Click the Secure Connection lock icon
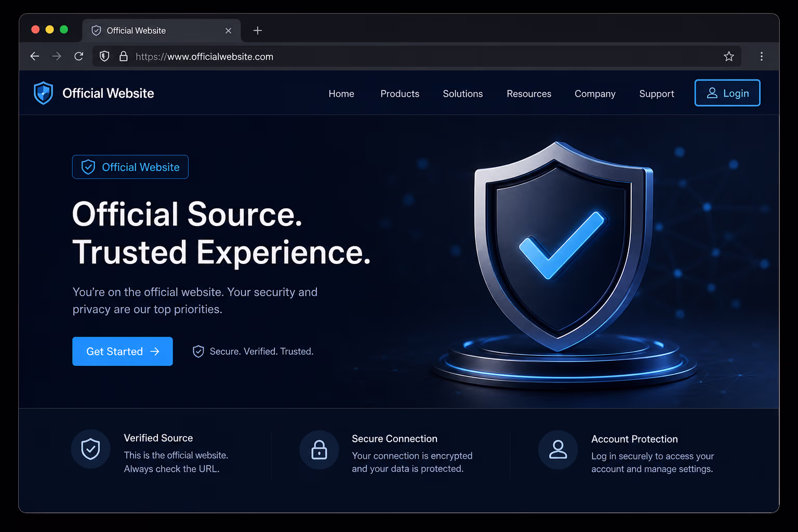Image resolution: width=798 pixels, height=532 pixels. (319, 449)
